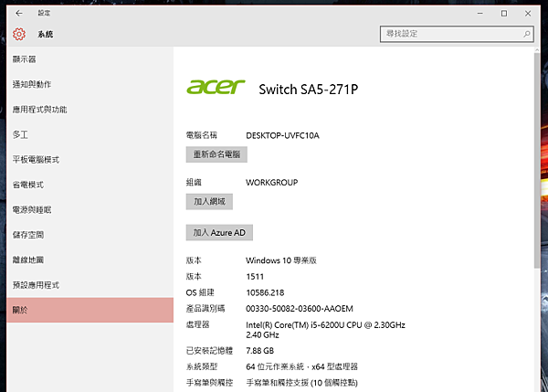Close the settings window
This screenshot has width=548, height=392.
click(528, 14)
